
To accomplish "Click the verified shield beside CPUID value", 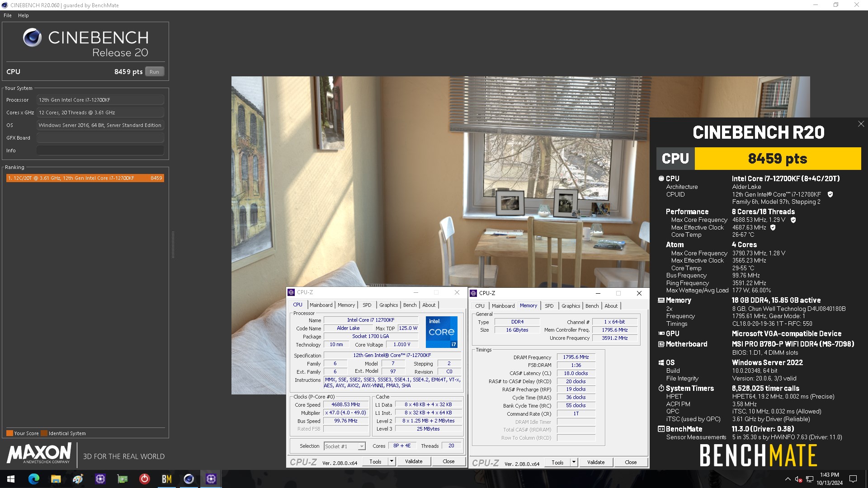I will (x=830, y=194).
